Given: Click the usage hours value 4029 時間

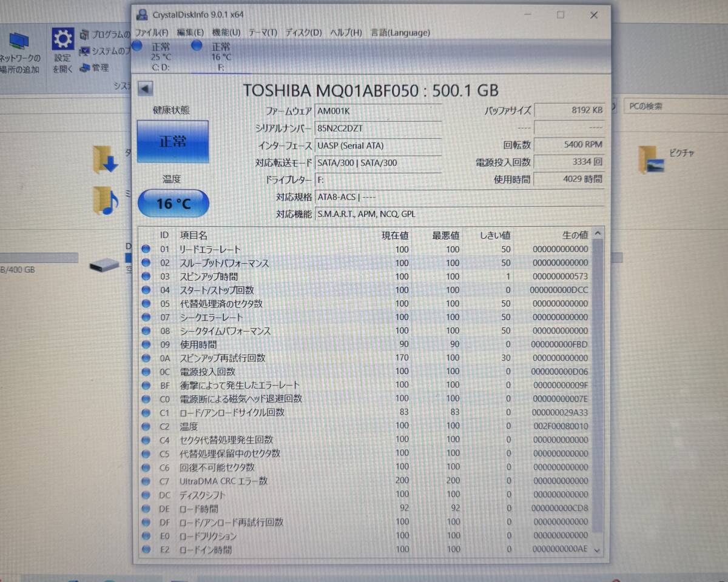Looking at the screenshot, I should [569, 179].
